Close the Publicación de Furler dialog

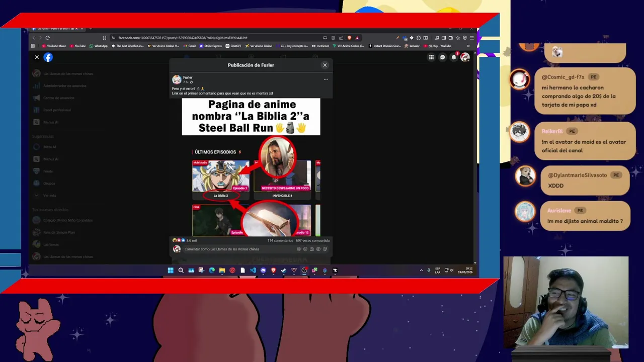coord(325,65)
